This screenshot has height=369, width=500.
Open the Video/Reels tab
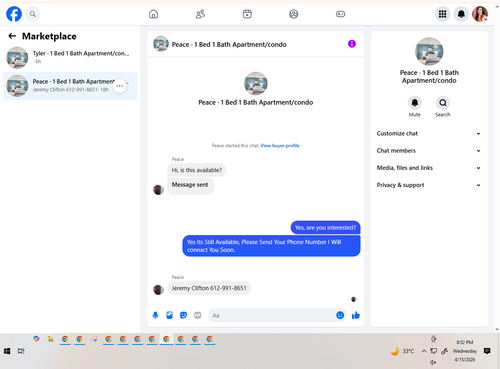[247, 14]
